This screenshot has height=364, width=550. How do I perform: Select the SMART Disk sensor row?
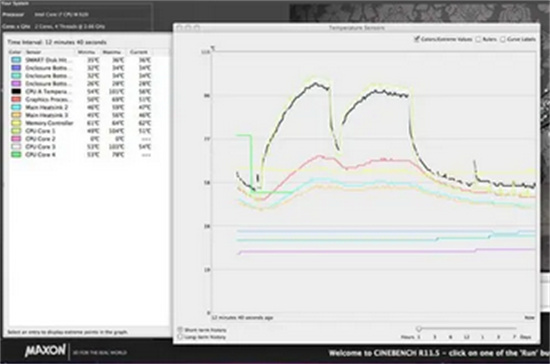(89, 60)
